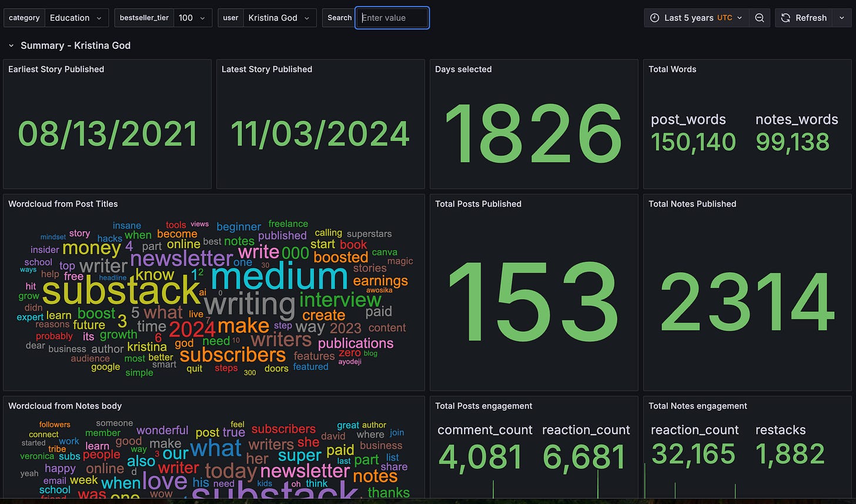
Task: Click the notes reaction_count value 32,165
Action: click(x=694, y=454)
